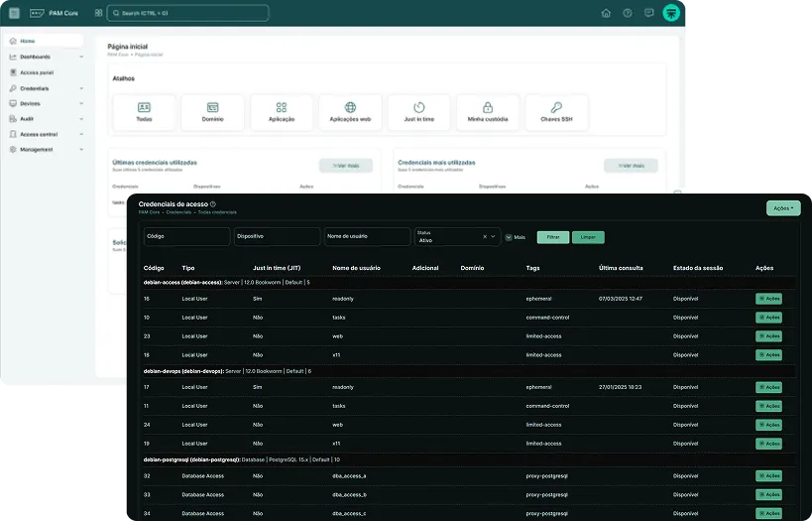
Task: Clear the Status filter with the X icon
Action: pos(485,236)
